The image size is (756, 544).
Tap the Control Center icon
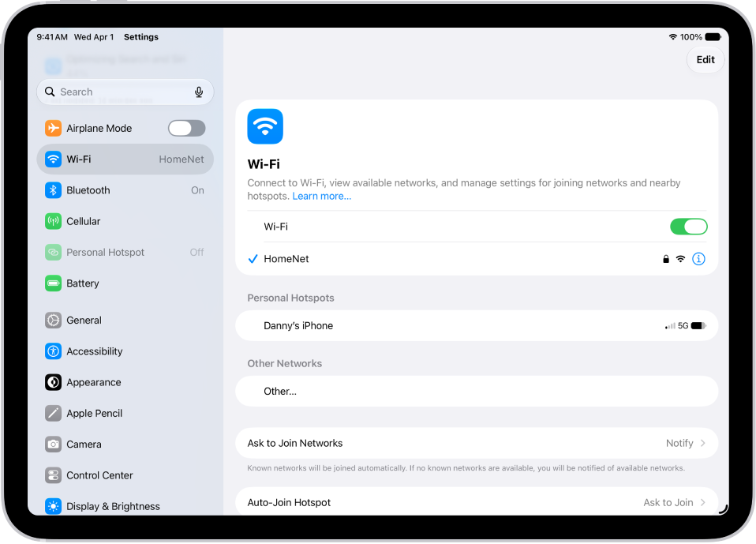53,475
